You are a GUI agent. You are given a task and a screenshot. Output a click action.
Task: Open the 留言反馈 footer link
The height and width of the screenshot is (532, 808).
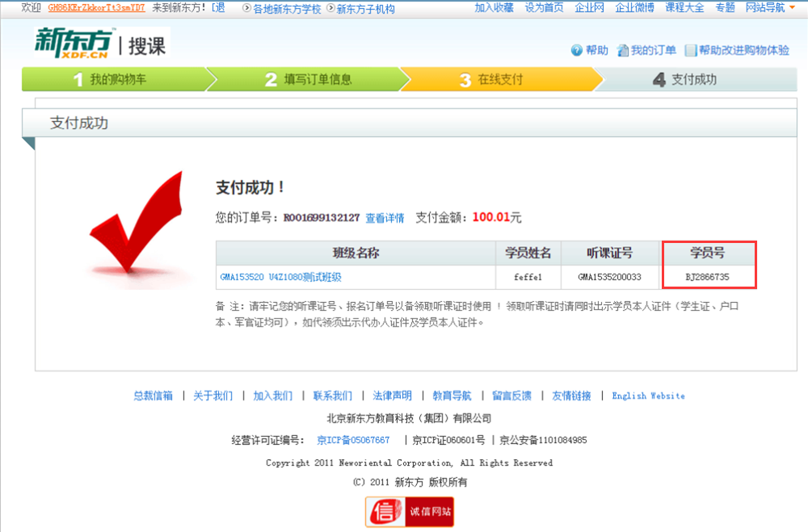coord(511,396)
